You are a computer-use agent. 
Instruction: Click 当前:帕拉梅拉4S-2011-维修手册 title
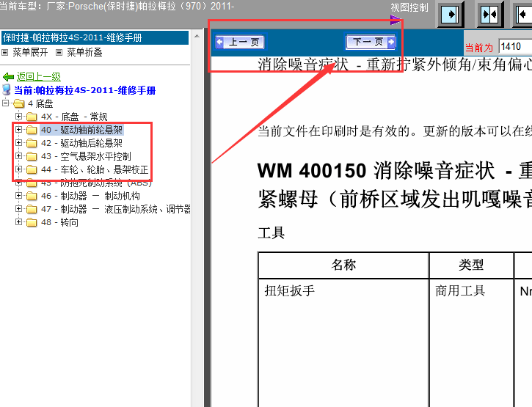[85, 90]
